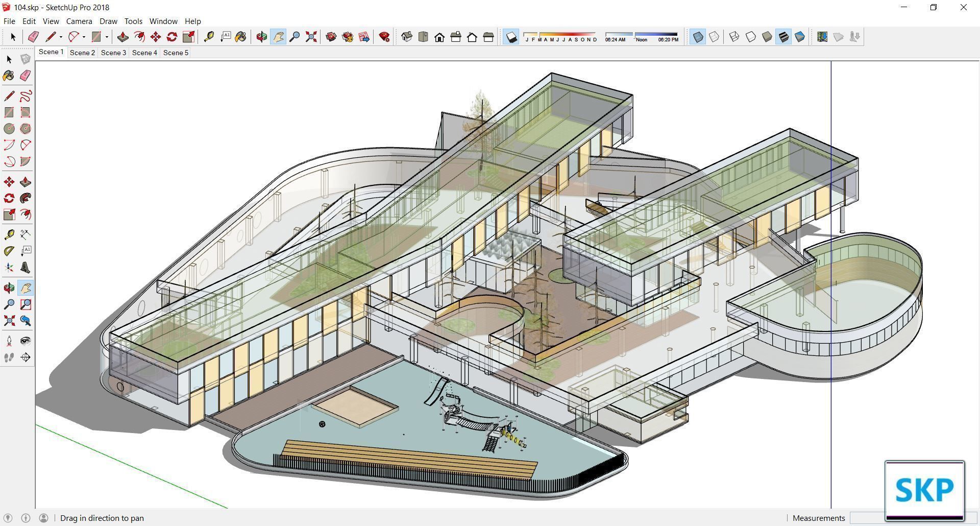This screenshot has height=526, width=980.
Task: Enable Hidden Line style
Action: point(751,37)
